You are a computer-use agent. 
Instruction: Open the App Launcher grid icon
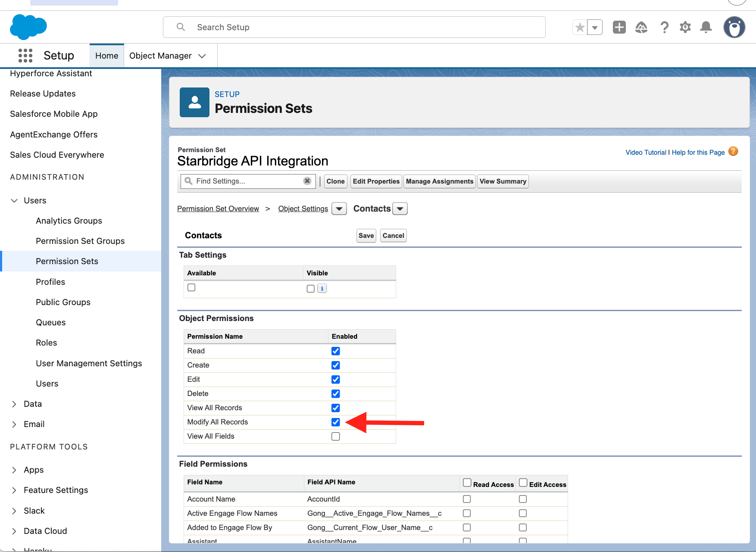25,56
